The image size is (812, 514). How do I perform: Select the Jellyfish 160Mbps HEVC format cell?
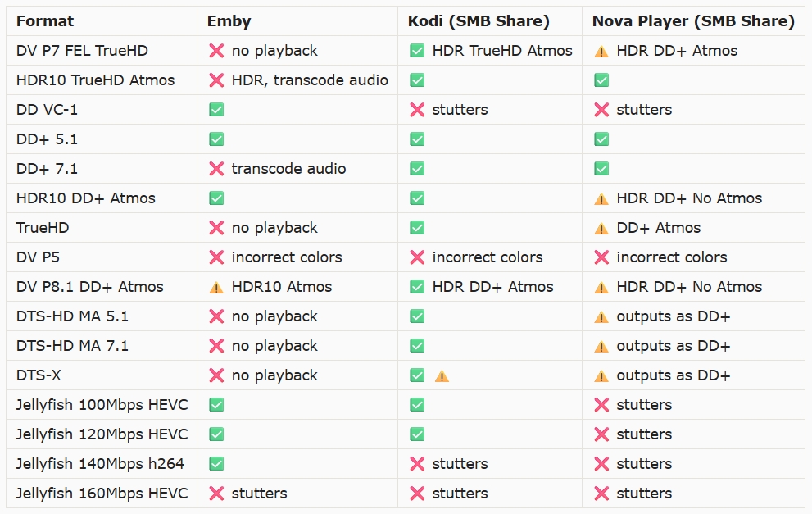coord(102,494)
